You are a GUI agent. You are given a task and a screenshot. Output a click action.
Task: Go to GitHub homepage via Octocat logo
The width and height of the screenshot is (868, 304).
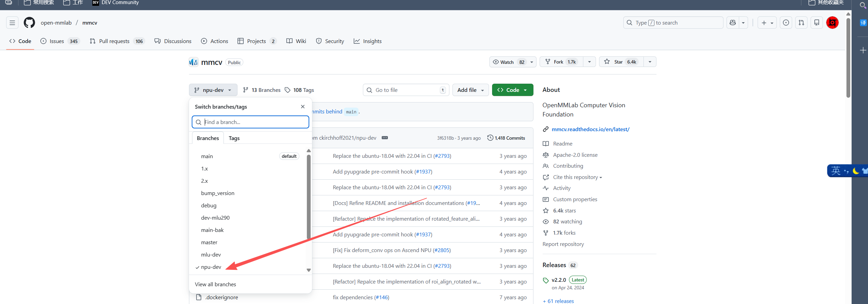click(29, 23)
